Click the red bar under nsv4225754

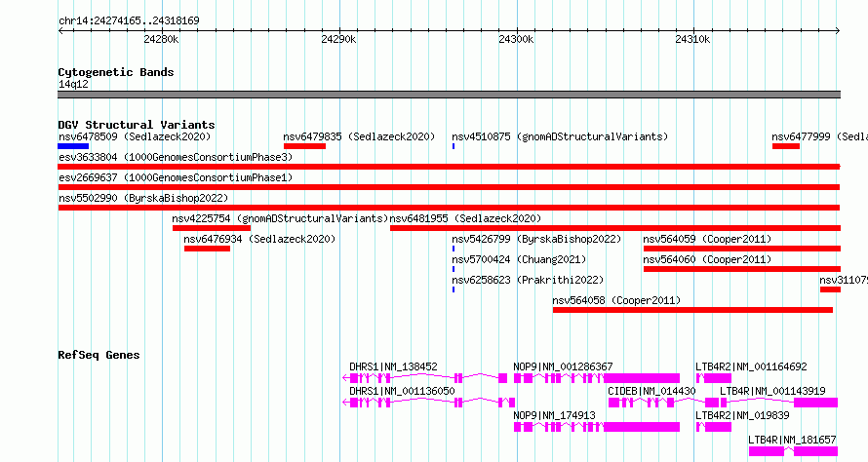click(x=212, y=228)
